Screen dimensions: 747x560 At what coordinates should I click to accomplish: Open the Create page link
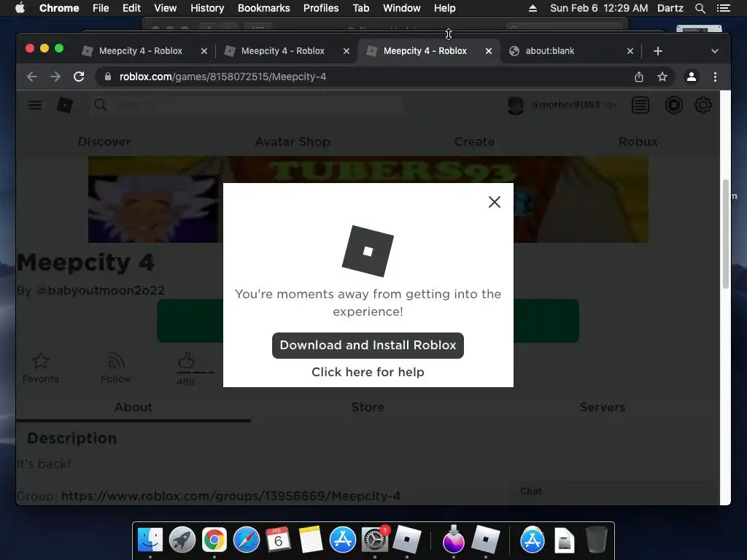(x=474, y=141)
